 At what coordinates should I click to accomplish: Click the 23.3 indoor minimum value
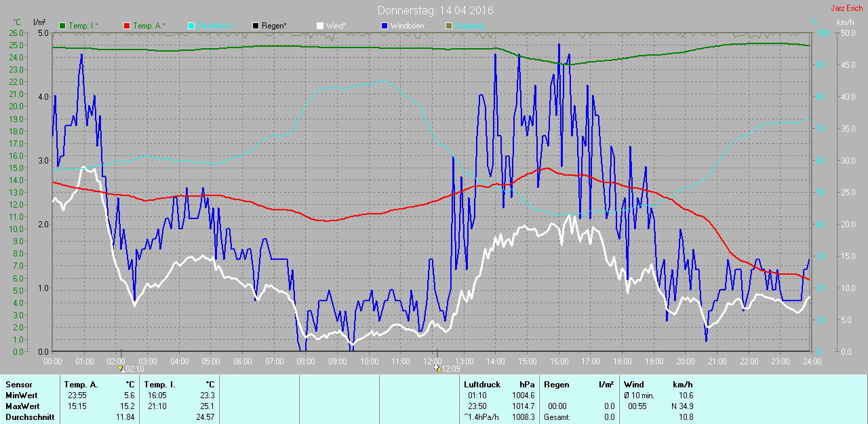(x=207, y=396)
